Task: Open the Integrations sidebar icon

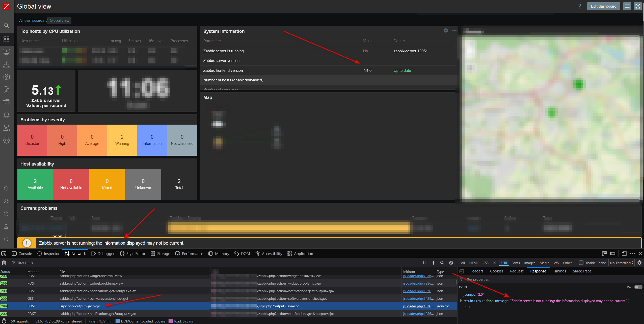Action: coord(6,201)
